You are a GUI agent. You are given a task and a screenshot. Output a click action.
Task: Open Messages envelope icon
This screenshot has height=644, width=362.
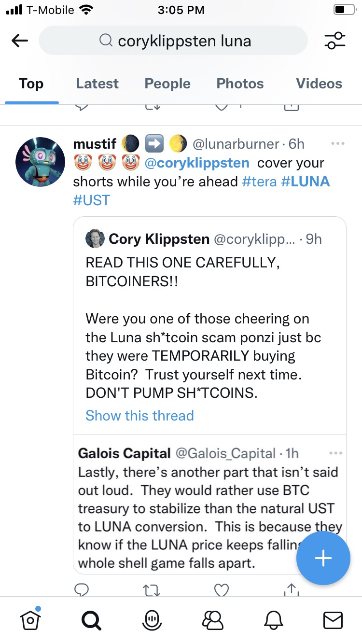[x=333, y=620]
